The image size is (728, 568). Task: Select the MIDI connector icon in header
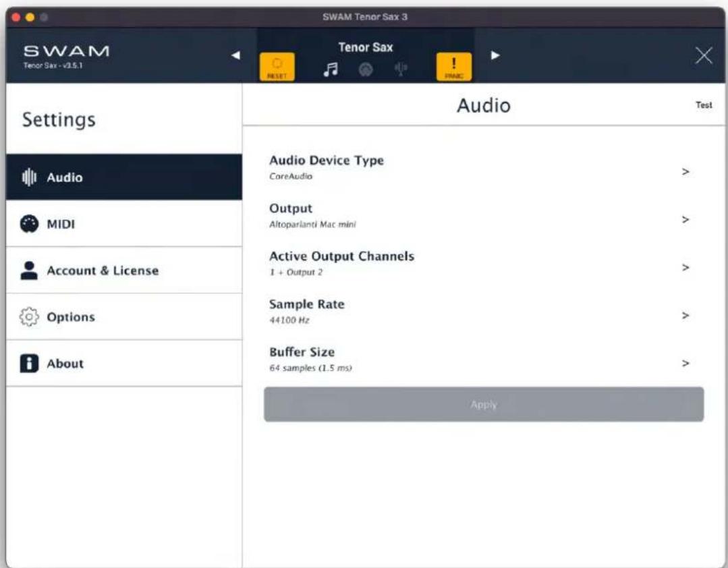click(366, 69)
